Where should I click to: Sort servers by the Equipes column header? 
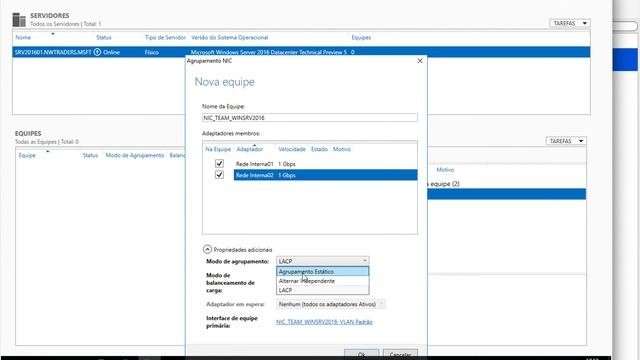click(361, 38)
